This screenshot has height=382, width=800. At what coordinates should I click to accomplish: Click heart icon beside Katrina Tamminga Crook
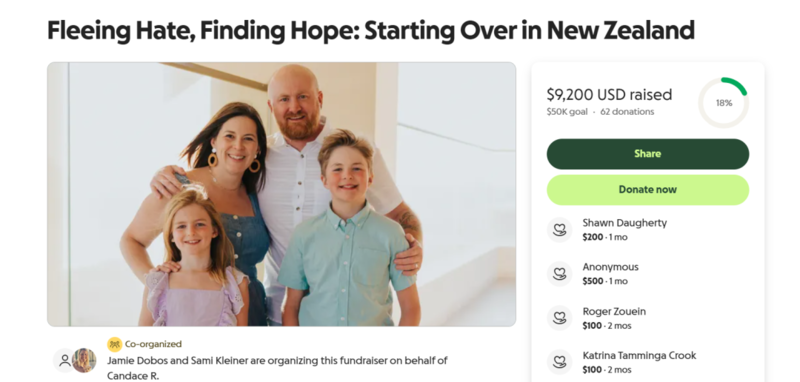point(560,362)
